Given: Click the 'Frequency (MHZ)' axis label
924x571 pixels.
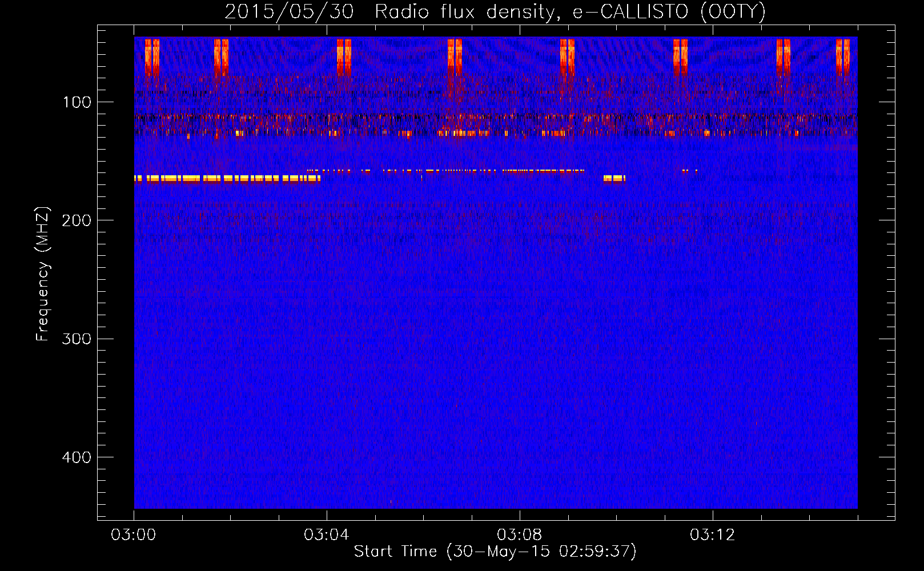Looking at the screenshot, I should [x=43, y=274].
